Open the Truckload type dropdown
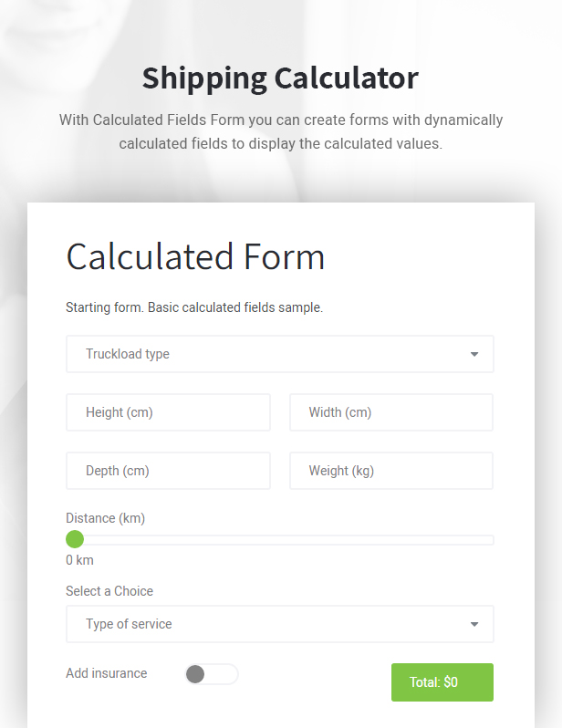The width and height of the screenshot is (562, 728). point(279,354)
